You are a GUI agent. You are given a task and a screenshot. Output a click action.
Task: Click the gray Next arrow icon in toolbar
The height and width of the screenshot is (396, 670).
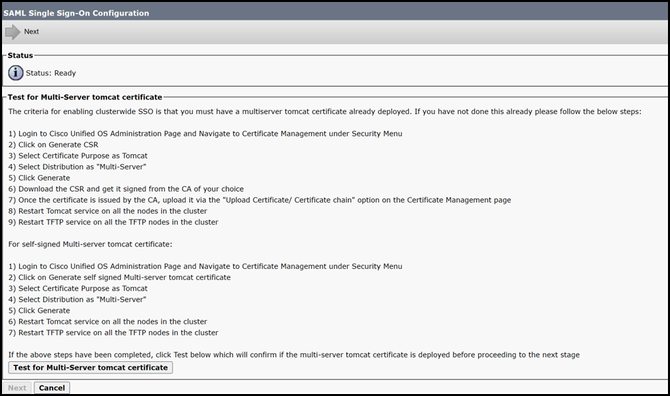click(x=13, y=32)
